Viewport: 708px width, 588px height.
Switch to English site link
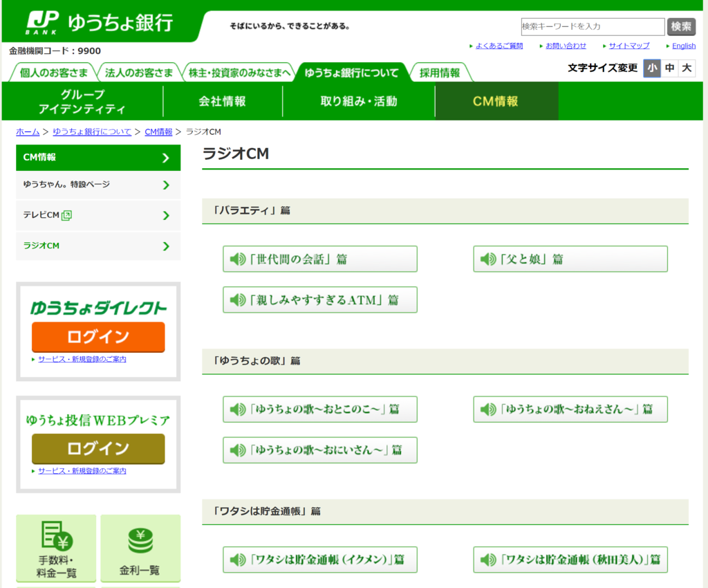pos(684,46)
